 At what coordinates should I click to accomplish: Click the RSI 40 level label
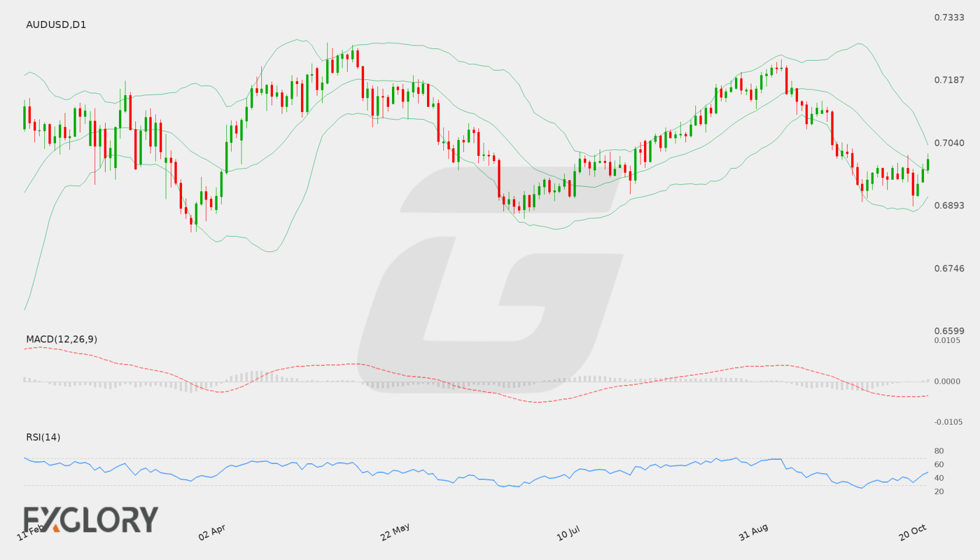pos(939,478)
